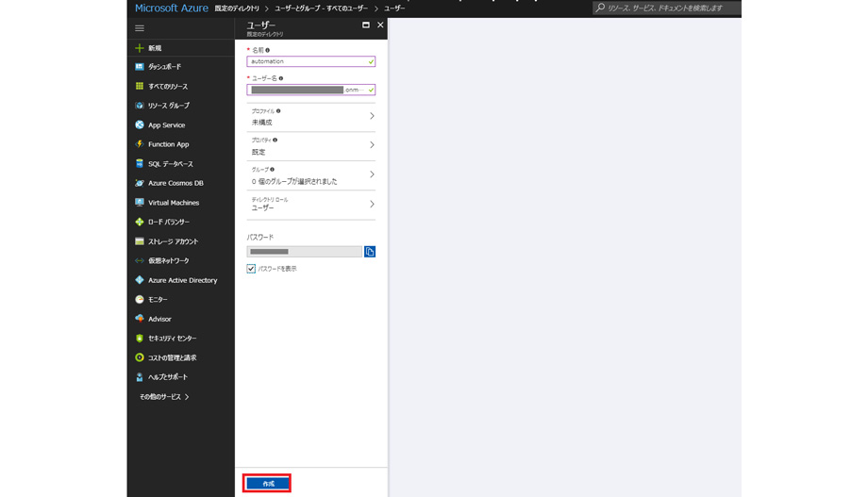Image resolution: width=868 pixels, height=497 pixels.
Task: Open the hamburger menu in the sidebar
Action: [140, 27]
